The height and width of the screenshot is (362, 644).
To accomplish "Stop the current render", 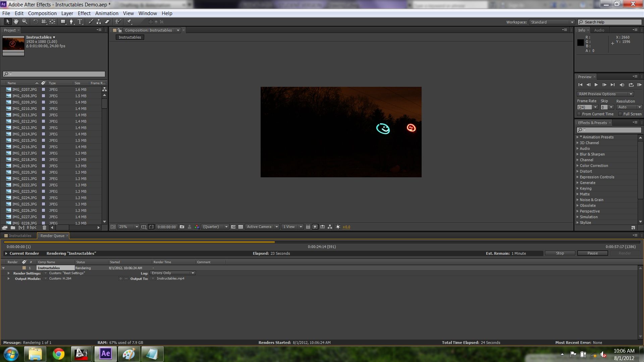I will pyautogui.click(x=560, y=253).
